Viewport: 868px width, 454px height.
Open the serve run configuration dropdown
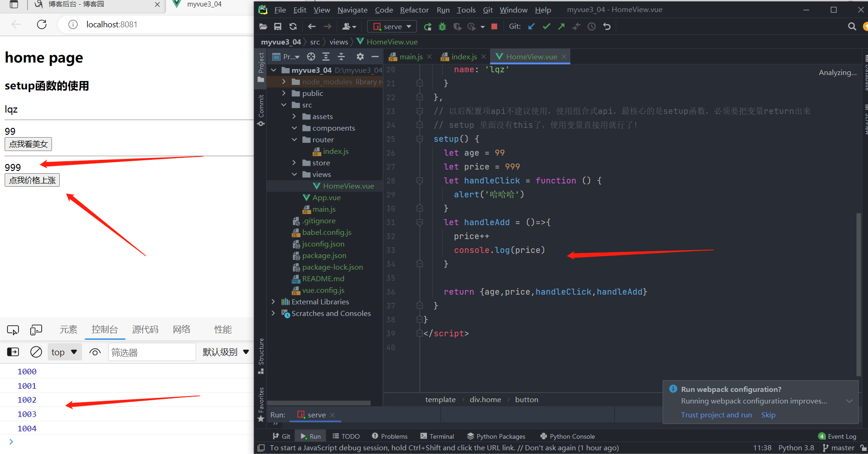[x=392, y=26]
